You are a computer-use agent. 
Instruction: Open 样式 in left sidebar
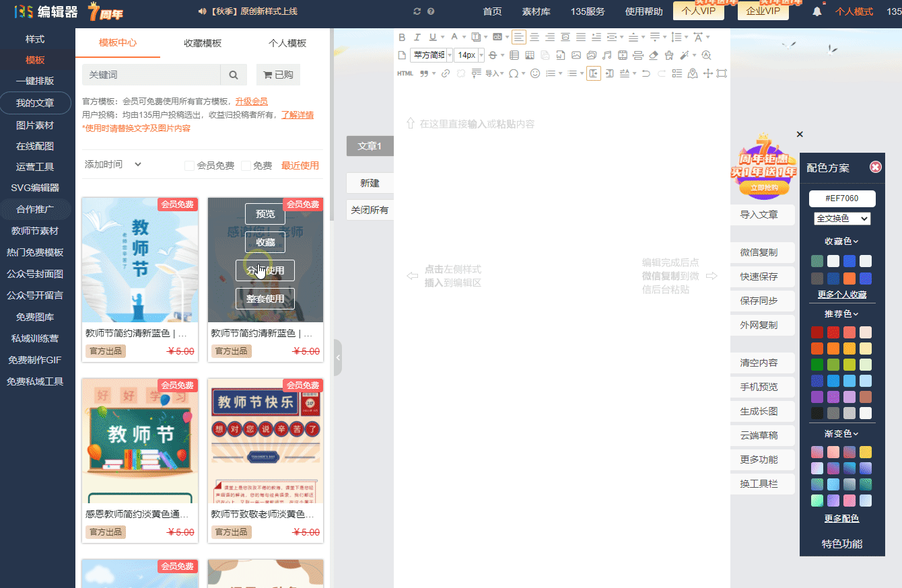click(x=35, y=39)
